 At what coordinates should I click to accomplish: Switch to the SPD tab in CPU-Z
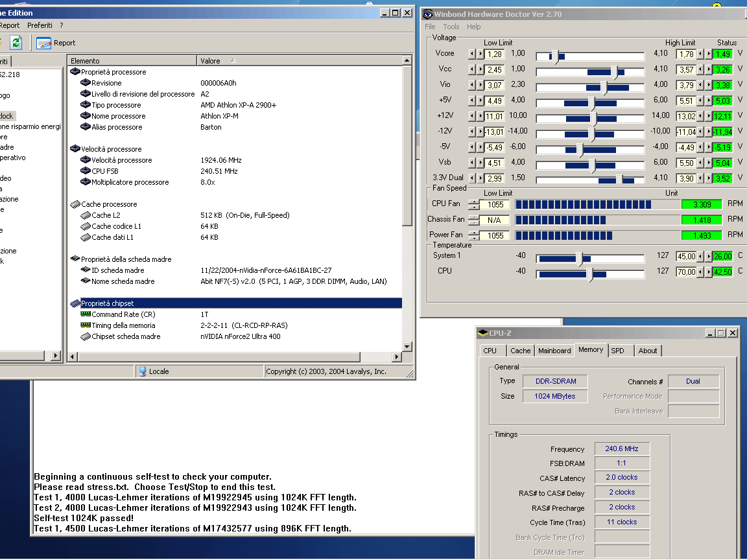617,351
